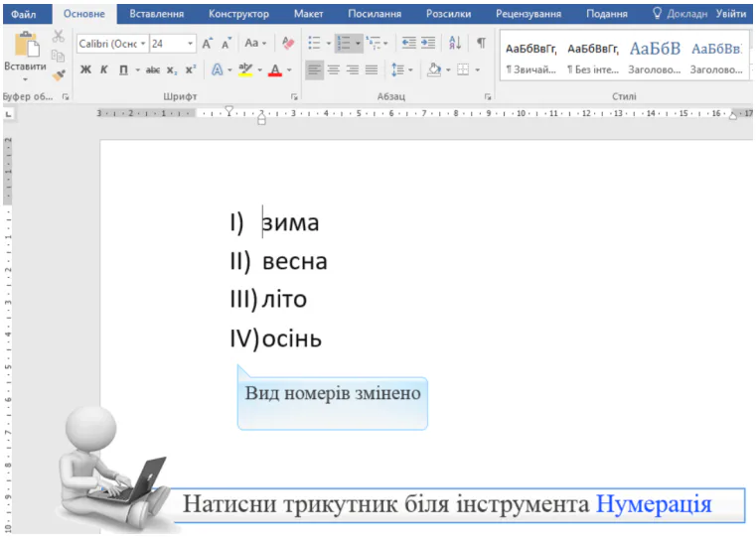The image size is (756, 540).
Task: Click the Decrease Indent icon
Action: pyautogui.click(x=408, y=44)
